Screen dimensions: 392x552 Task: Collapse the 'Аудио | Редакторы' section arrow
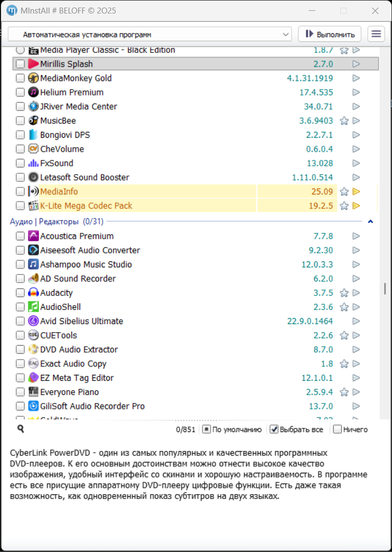click(370, 221)
